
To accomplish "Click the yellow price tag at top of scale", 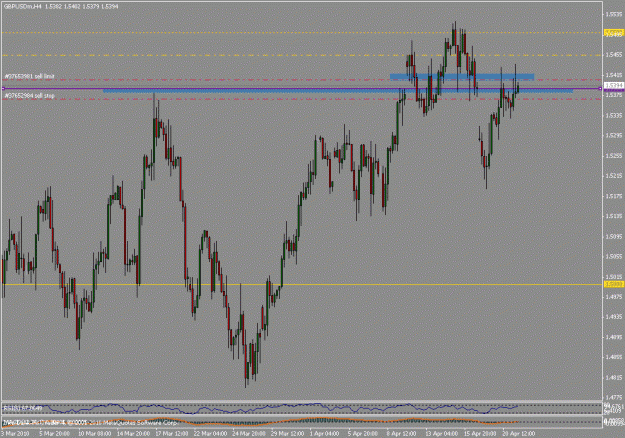I will 614,32.
